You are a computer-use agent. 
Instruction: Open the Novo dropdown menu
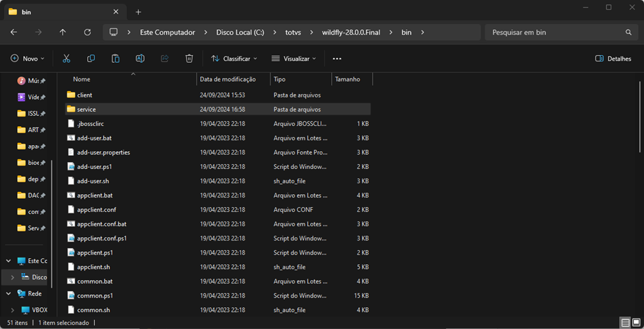click(x=28, y=59)
